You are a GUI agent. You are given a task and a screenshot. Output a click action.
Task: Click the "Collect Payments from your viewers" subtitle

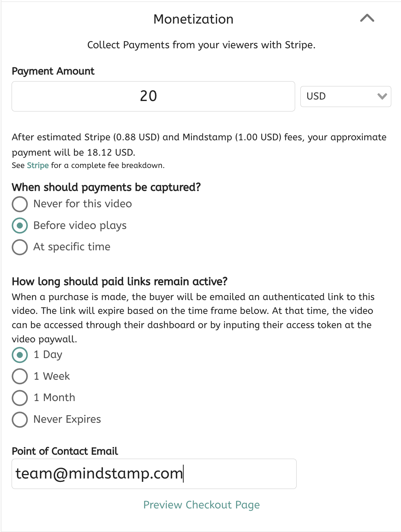[x=201, y=45]
